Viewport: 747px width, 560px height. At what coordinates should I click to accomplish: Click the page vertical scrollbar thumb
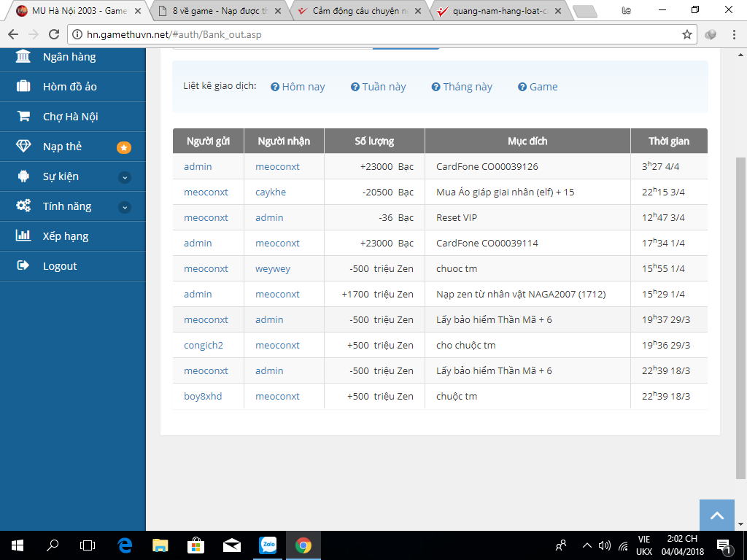tap(740, 318)
